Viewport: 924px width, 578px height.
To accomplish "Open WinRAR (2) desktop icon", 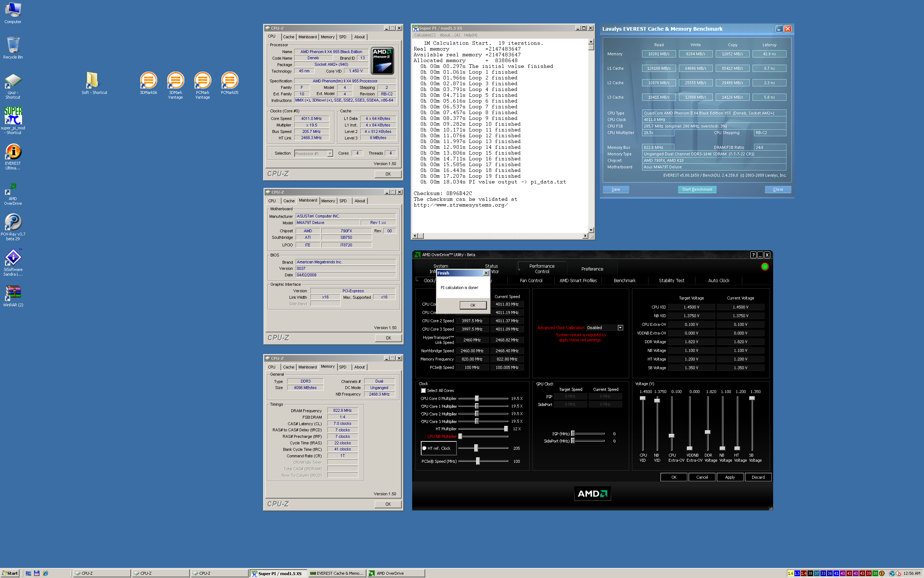I will point(13,296).
